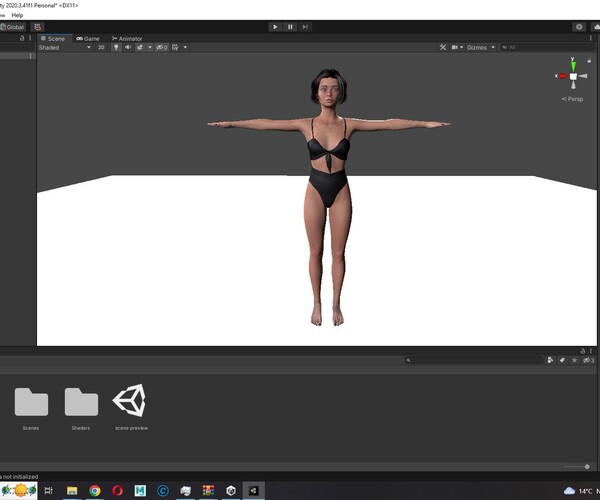Click the red X axis gizmo cone
The height and width of the screenshot is (500, 600).
coord(563,76)
